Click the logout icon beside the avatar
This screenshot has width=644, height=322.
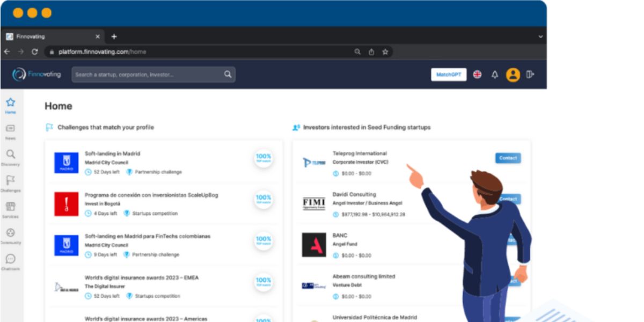(530, 75)
